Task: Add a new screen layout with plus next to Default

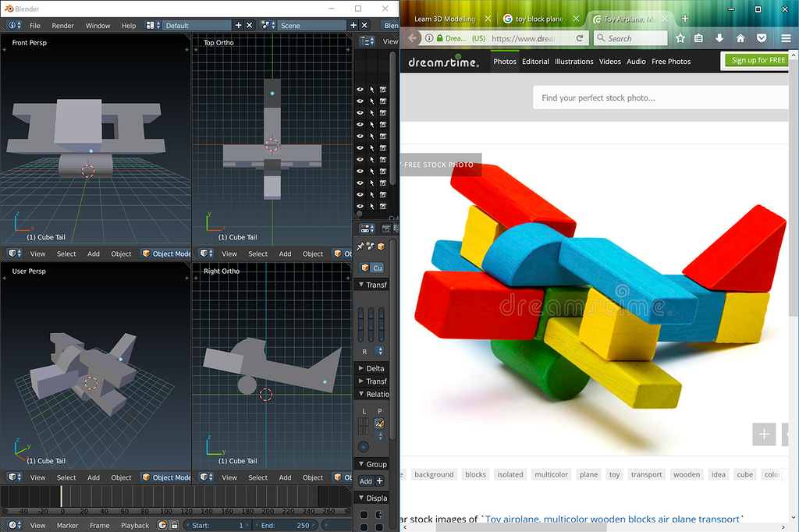Action: (239, 25)
